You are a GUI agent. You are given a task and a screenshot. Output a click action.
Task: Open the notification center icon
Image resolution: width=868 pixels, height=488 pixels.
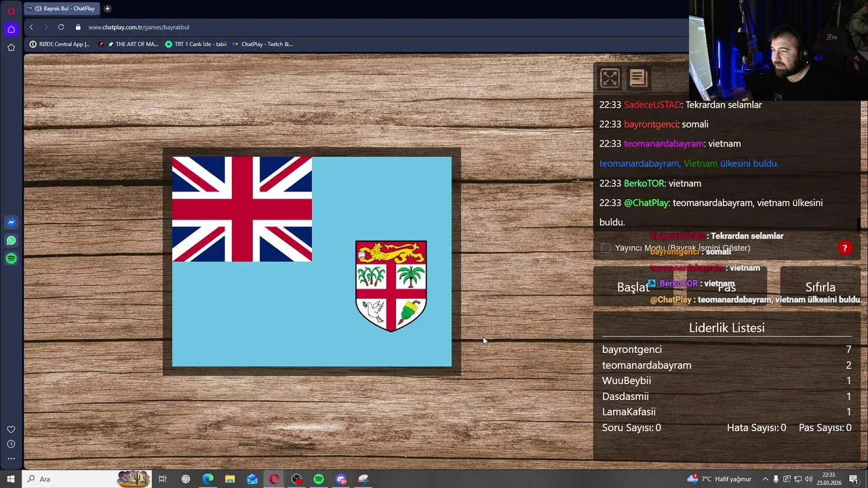coord(854,479)
